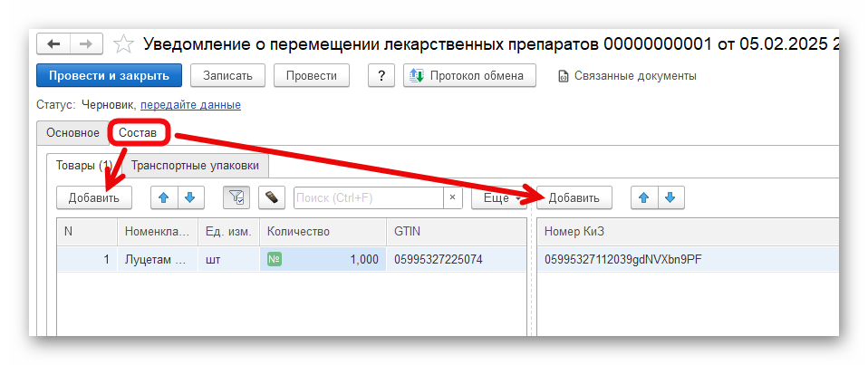Sort by the Количество column header

pos(323,232)
